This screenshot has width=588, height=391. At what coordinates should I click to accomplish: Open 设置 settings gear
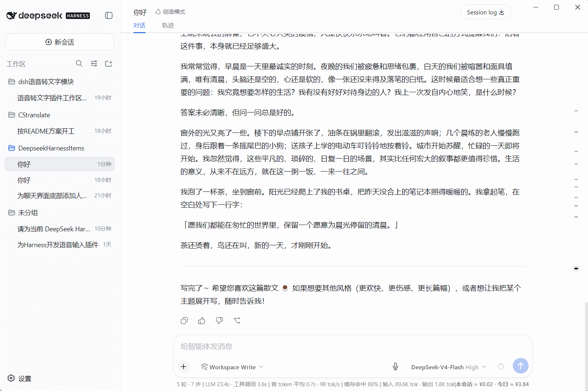[20, 378]
